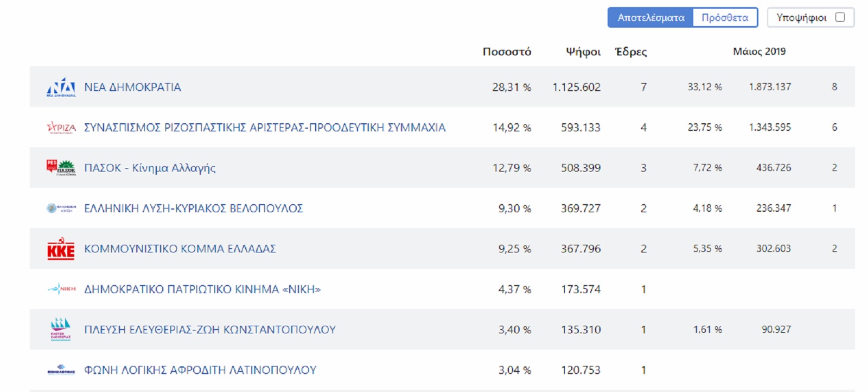This screenshot has height=392, width=868.
Task: Open ΠΛΕΥΣΗ ΕΛΕΥΘΕΡΙΑΣ-ΖΩΗ ΚΩΝΣΤΑΝΤΟΠΟΥΛΟΥ party name
Action: [210, 330]
